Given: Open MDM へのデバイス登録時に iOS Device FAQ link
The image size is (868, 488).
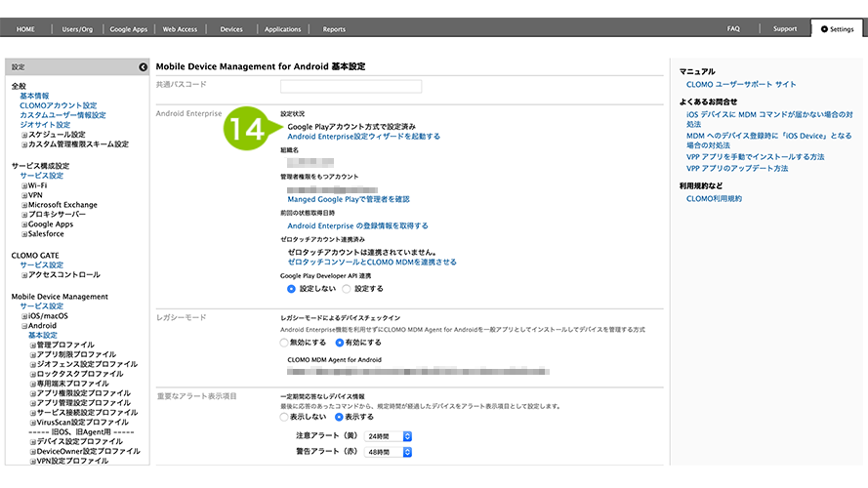Looking at the screenshot, I should click(x=769, y=141).
